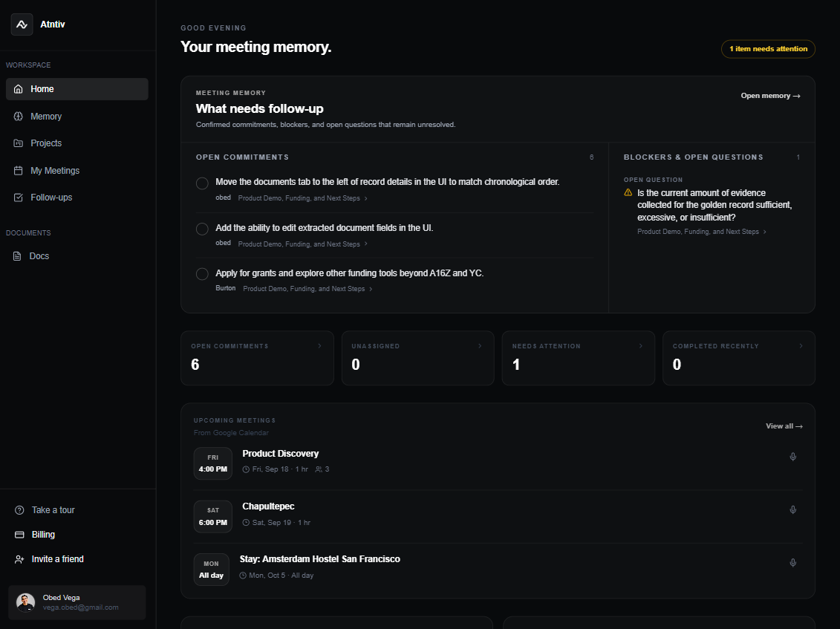Viewport: 840px width, 629px height.
Task: Open Follow-ups in sidebar
Action: point(77,197)
